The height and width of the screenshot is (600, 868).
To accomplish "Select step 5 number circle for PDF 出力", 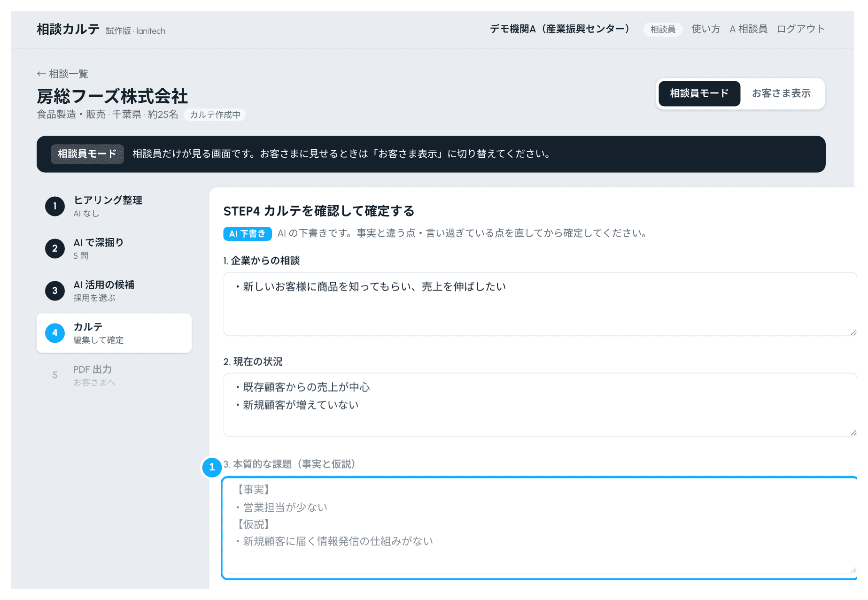I will 55,375.
